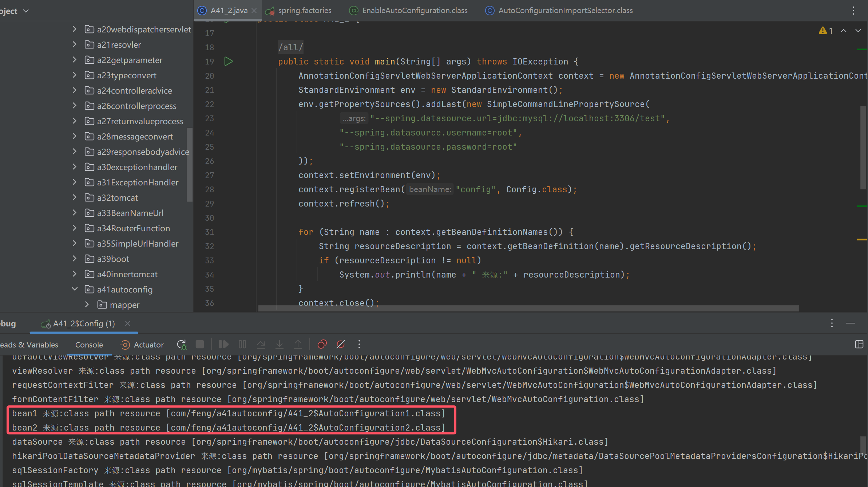The width and height of the screenshot is (868, 487).
Task: Switch to the Console tab
Action: pyautogui.click(x=89, y=345)
